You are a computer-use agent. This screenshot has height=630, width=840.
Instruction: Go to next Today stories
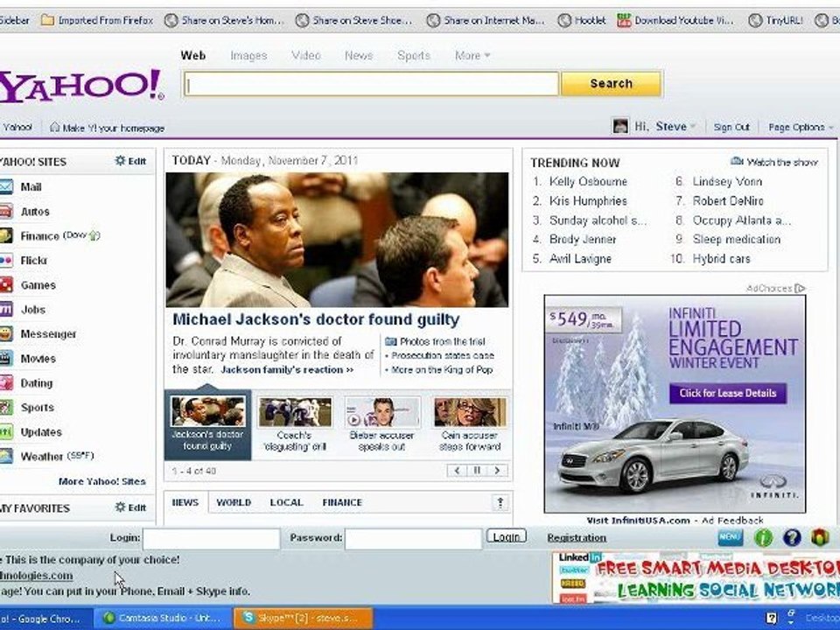coord(497,471)
